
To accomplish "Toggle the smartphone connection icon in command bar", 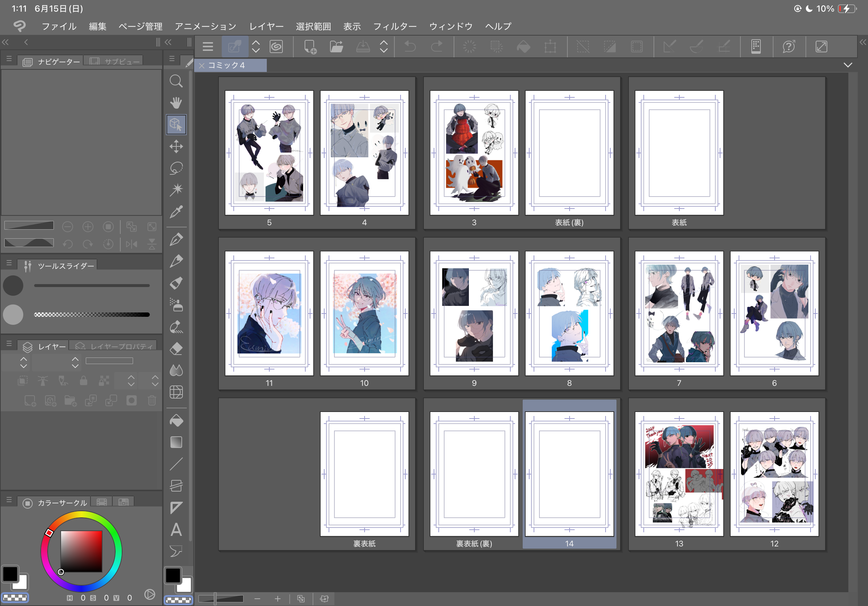I will [x=756, y=47].
